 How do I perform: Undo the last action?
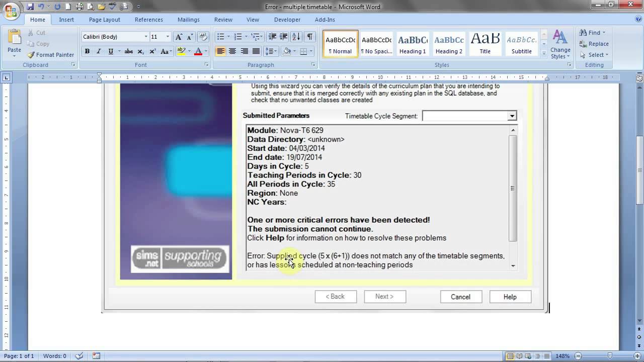(42, 7)
